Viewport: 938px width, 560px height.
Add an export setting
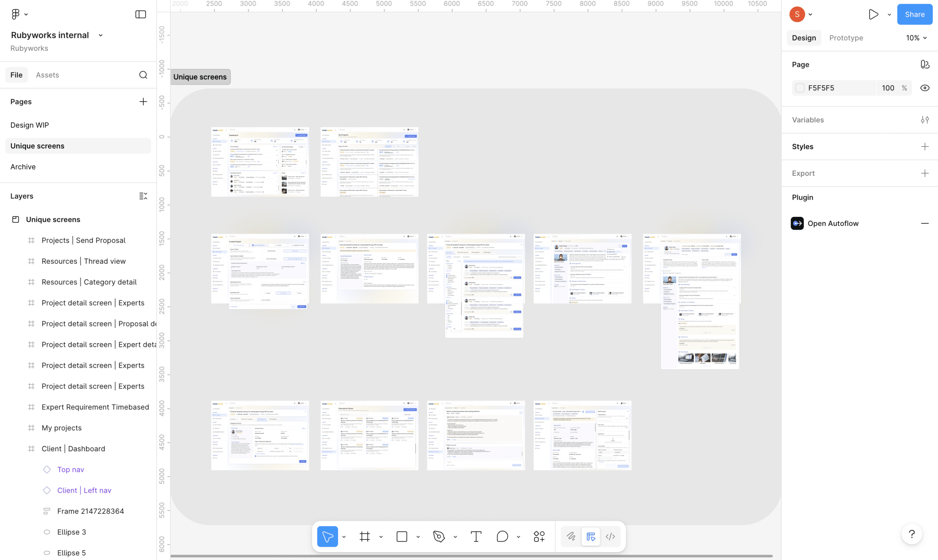pyautogui.click(x=924, y=173)
